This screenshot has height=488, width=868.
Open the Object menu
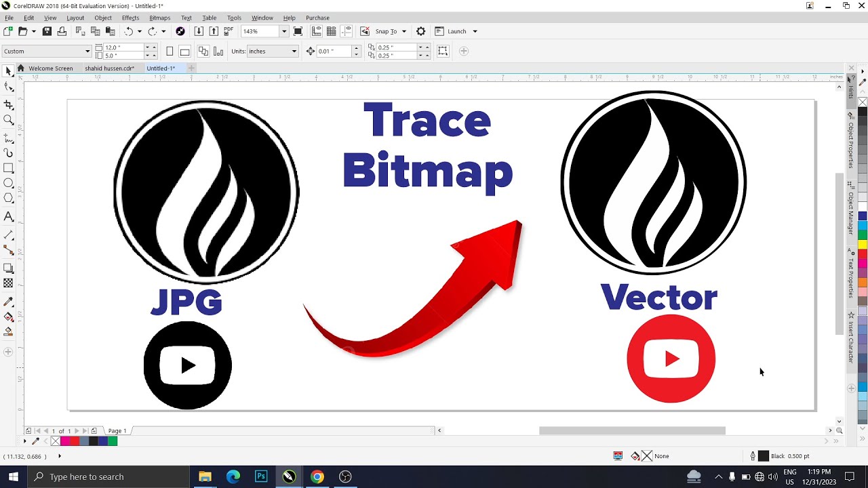click(103, 18)
